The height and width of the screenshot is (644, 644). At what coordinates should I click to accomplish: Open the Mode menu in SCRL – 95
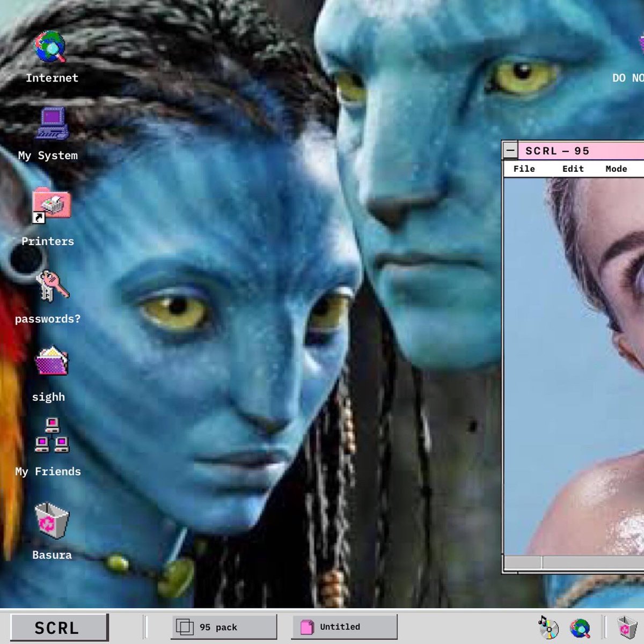coord(616,169)
